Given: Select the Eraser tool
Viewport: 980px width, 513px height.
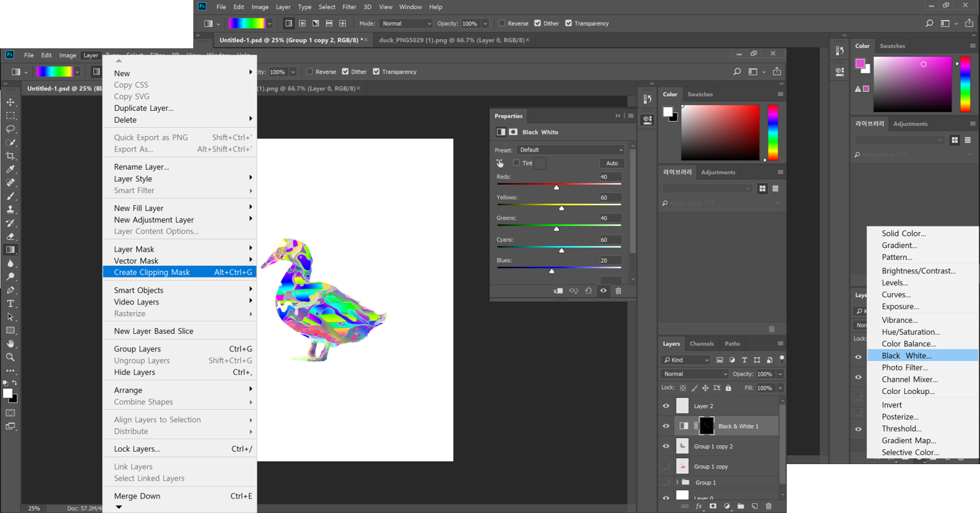Looking at the screenshot, I should click(x=11, y=236).
